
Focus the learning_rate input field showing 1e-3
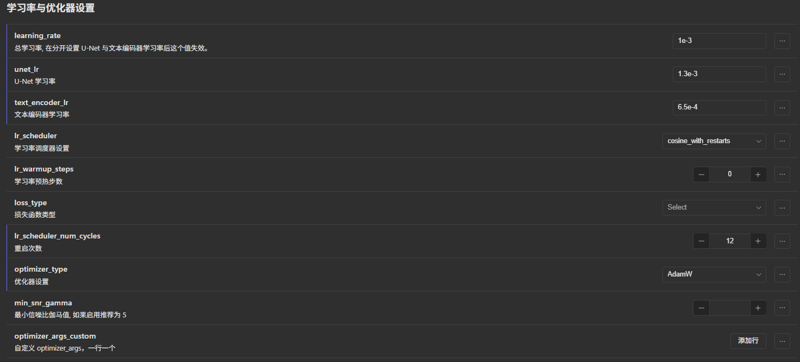719,41
